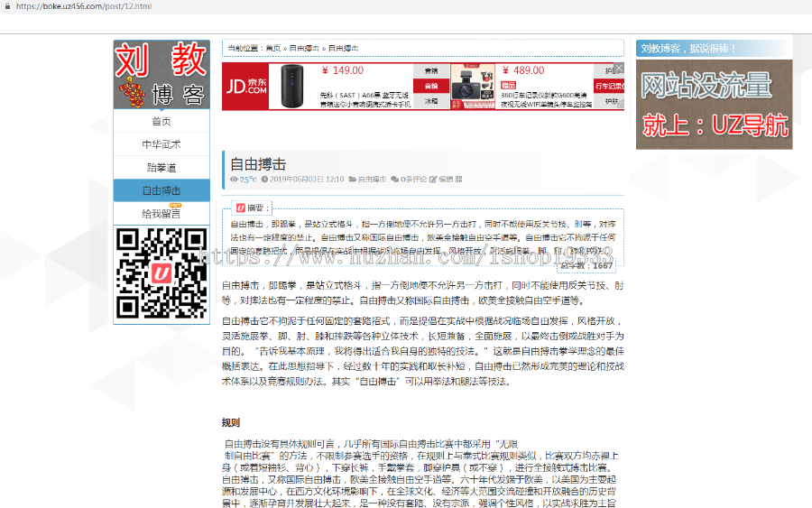Select the top gray 音箱 ad tab
This screenshot has width=812, height=508.
pos(431,71)
